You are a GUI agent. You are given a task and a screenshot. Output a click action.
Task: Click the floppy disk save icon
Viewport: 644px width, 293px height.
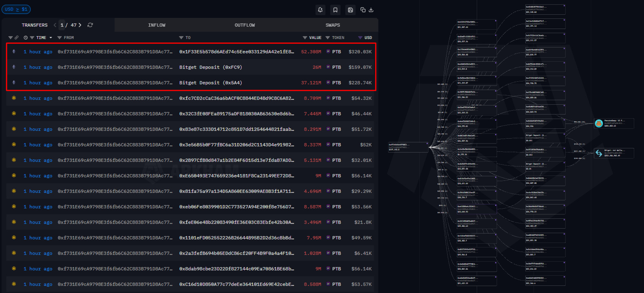(x=350, y=10)
